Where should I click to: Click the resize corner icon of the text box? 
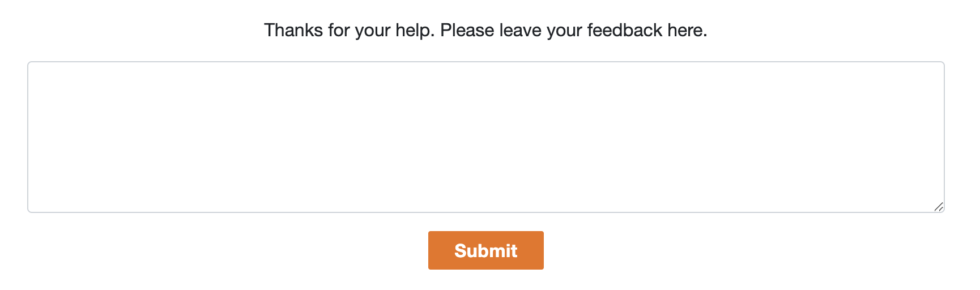(939, 207)
